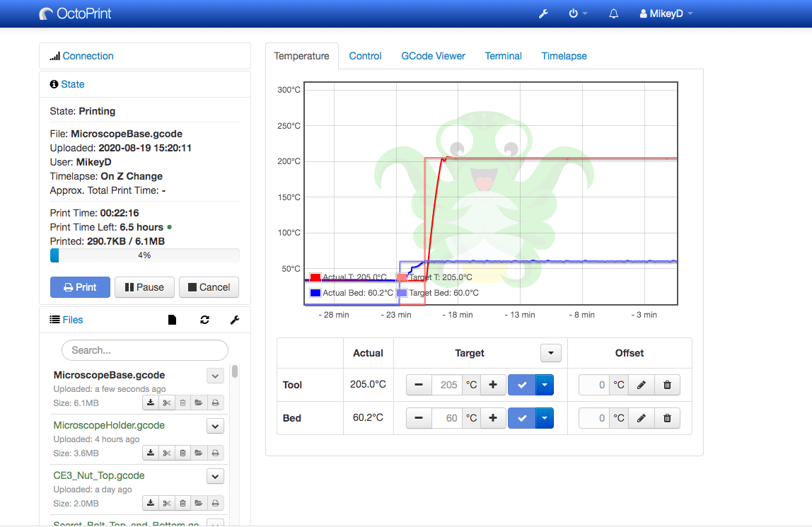The image size is (812, 527).
Task: Open the MikeyD user menu
Action: point(666,14)
